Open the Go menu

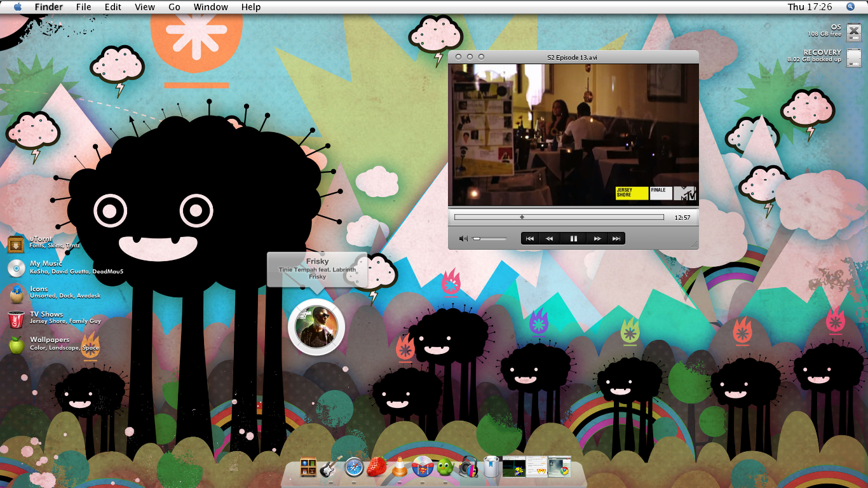[x=174, y=6]
